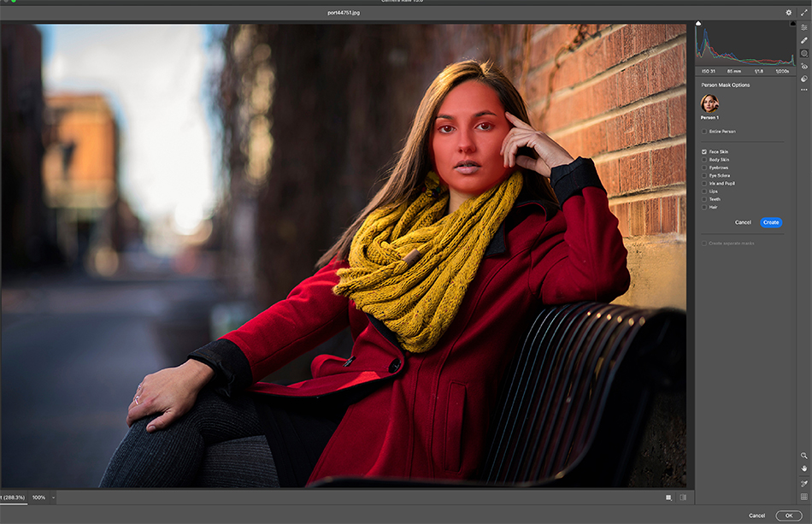The width and height of the screenshot is (812, 524).
Task: Select the Zoom tool magnifier
Action: pyautogui.click(x=803, y=456)
